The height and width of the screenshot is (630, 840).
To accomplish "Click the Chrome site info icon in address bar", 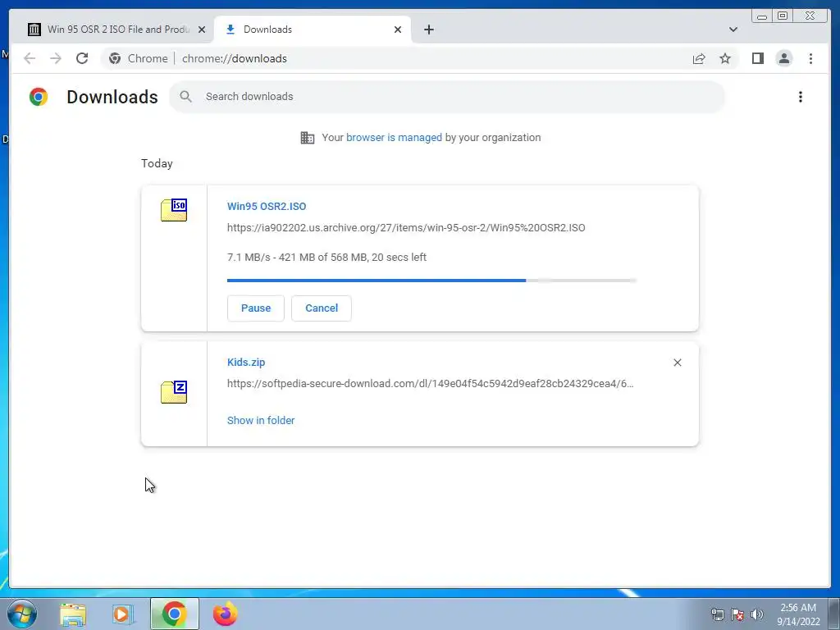I will [x=115, y=58].
